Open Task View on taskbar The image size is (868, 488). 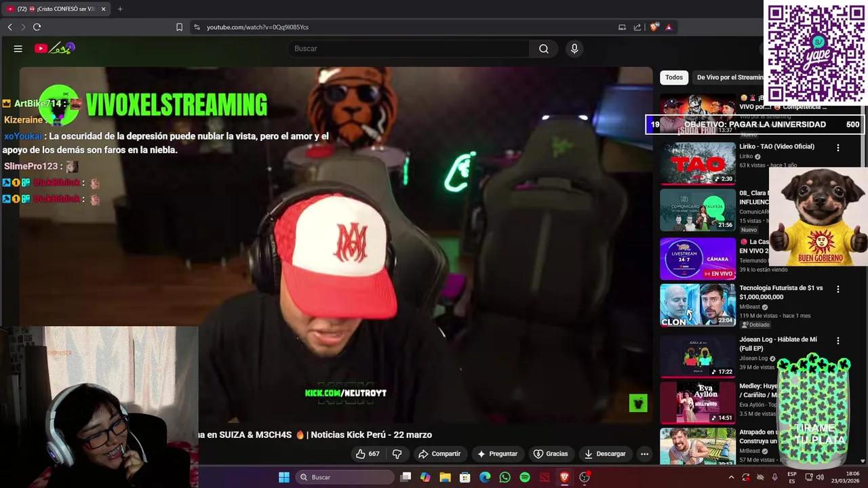406,477
